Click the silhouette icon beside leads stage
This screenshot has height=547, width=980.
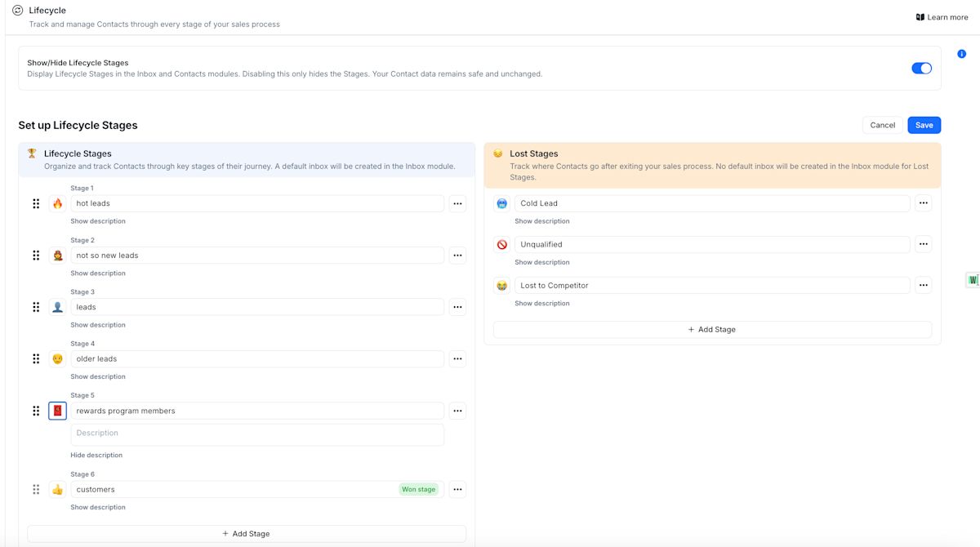tap(57, 307)
